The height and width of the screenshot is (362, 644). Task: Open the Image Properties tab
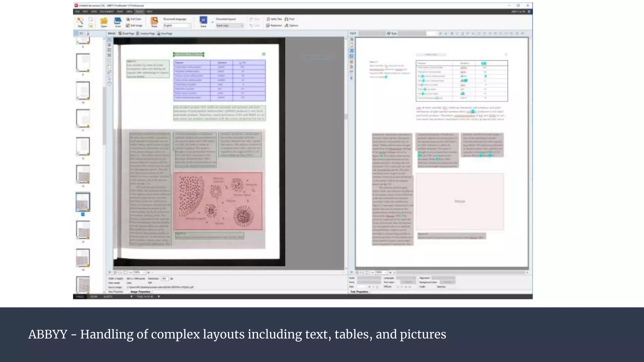click(x=140, y=292)
